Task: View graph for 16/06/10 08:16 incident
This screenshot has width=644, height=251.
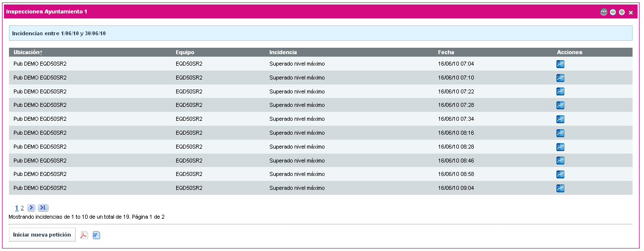Action: 560,133
